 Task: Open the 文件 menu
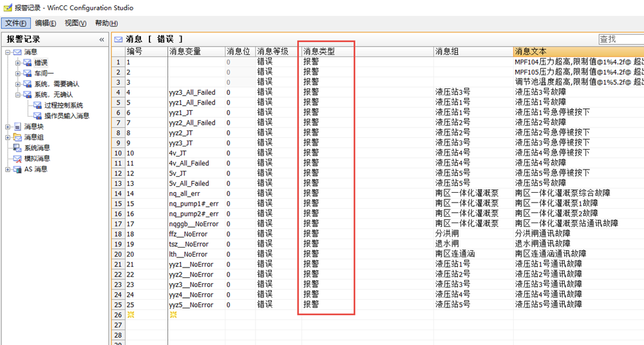(15, 23)
